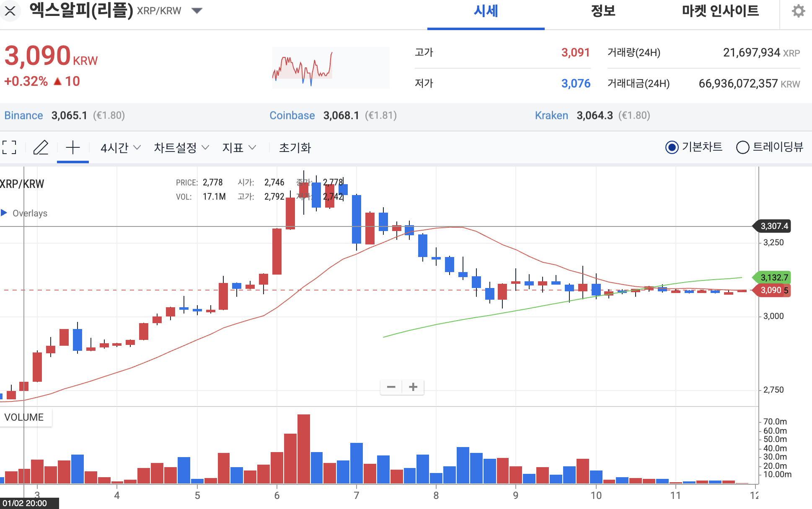The image size is (812, 509).
Task: Click the fullscreen chart icon
Action: tap(9, 147)
